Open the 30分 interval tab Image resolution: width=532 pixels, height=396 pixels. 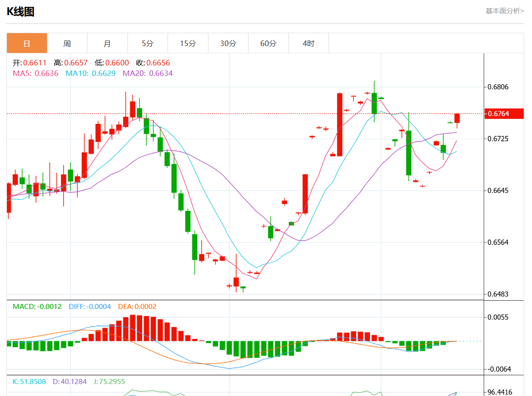[x=228, y=43]
